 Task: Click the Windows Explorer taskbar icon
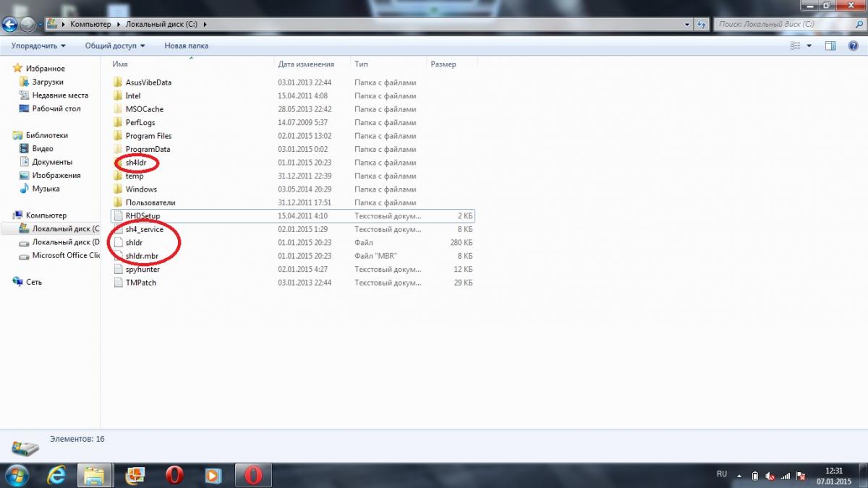pos(94,475)
